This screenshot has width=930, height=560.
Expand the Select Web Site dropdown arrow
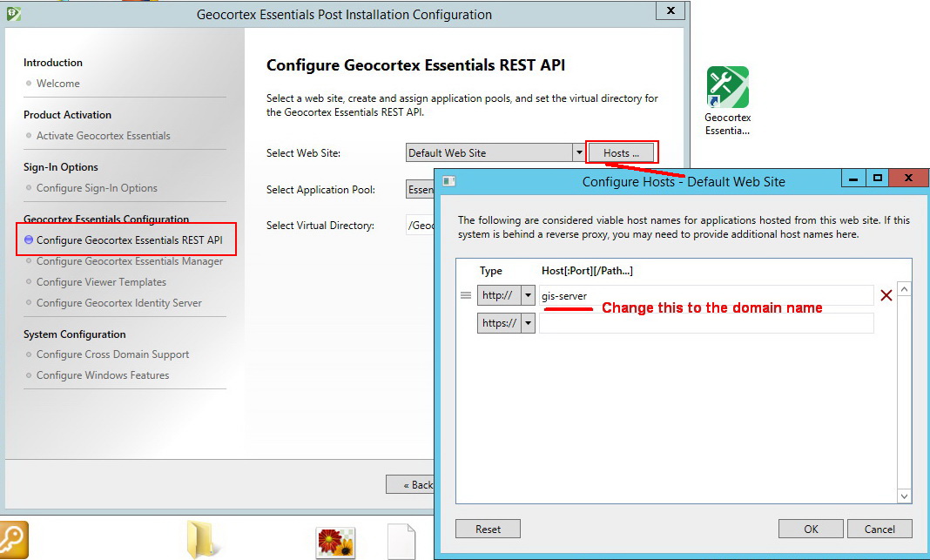coord(579,153)
